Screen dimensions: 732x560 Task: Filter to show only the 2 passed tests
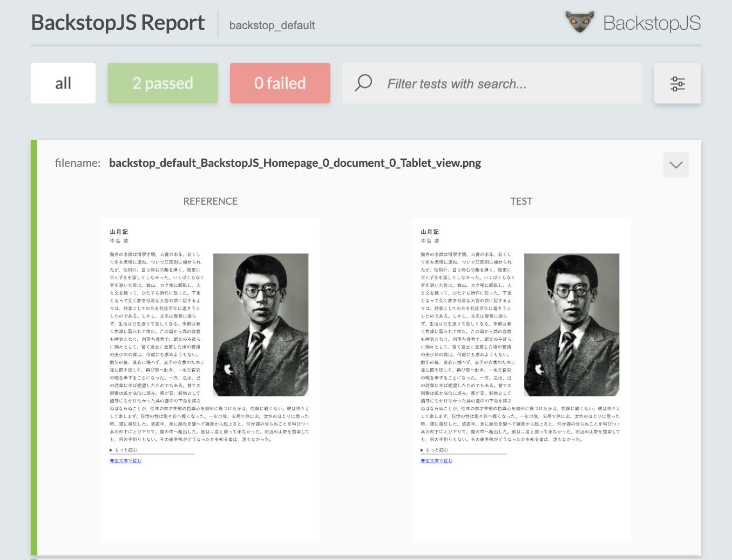tap(162, 83)
